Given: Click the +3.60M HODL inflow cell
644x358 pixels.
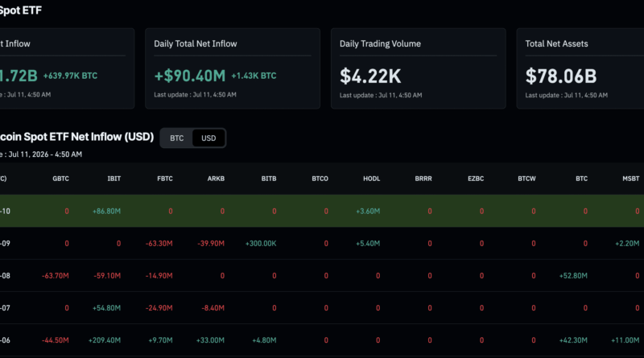Looking at the screenshot, I should [368, 212].
